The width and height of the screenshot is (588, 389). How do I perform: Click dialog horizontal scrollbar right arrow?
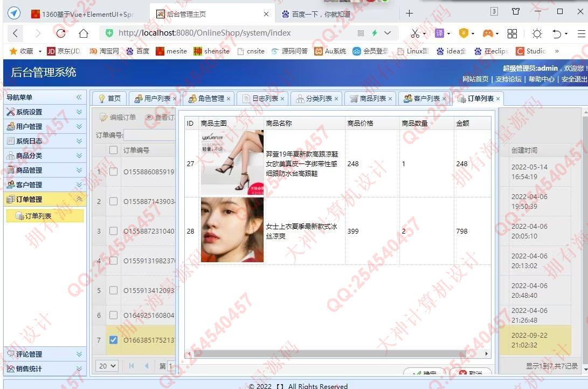[486, 354]
